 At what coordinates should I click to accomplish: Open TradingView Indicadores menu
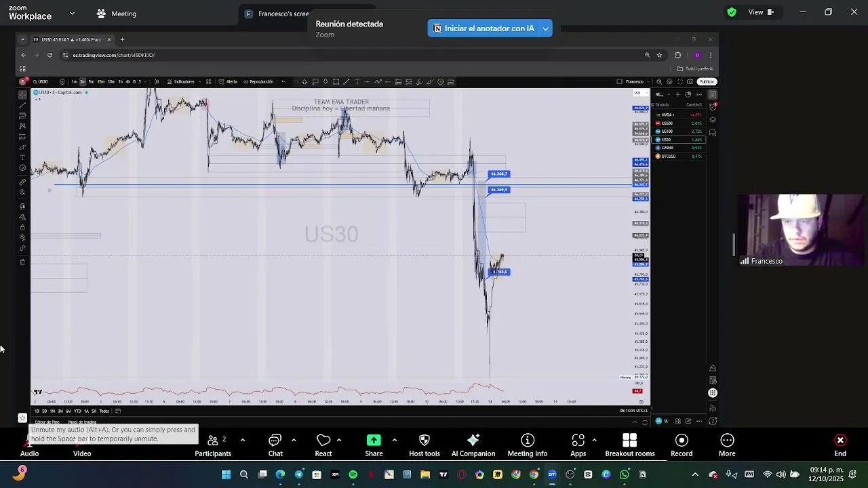(180, 81)
